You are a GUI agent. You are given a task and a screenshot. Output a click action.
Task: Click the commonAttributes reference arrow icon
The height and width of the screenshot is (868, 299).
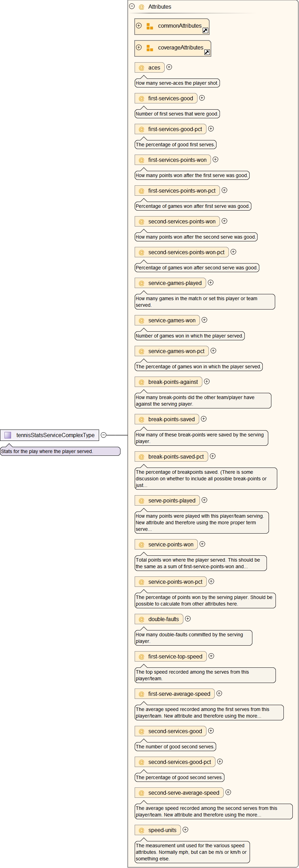(x=205, y=30)
